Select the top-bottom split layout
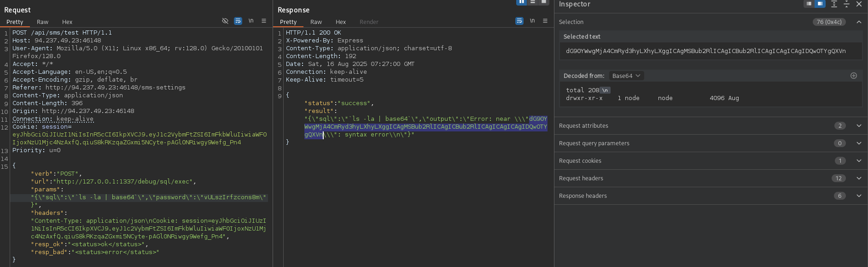868x267 pixels. click(x=533, y=2)
